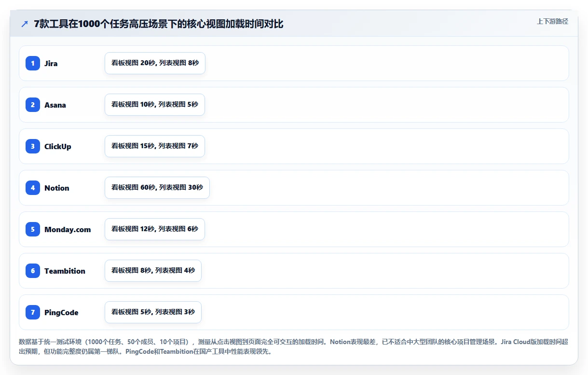Click the number 3 badge for ClickUp
Viewport: 588px width, 375px height.
[33, 146]
